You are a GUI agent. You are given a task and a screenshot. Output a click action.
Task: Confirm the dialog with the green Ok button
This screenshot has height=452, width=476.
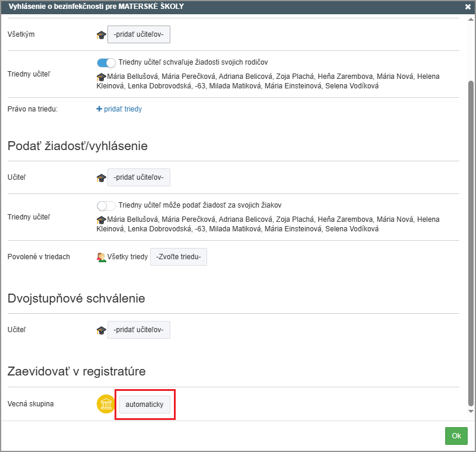456,436
